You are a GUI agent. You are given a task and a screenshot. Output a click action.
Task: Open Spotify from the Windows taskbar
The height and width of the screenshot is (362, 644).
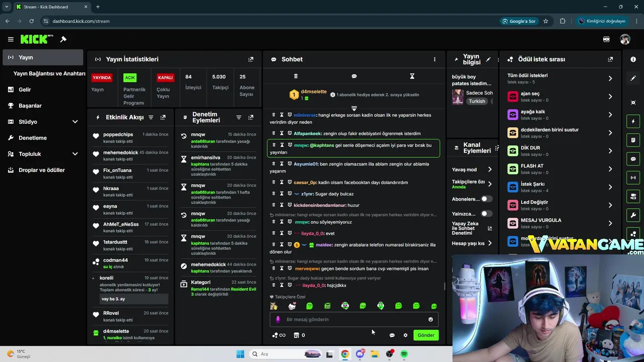(404, 354)
